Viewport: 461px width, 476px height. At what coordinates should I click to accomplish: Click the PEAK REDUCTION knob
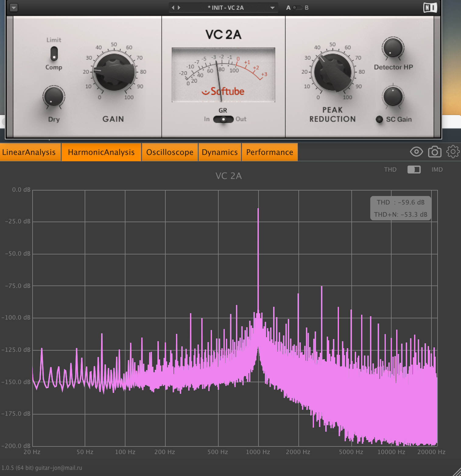333,72
